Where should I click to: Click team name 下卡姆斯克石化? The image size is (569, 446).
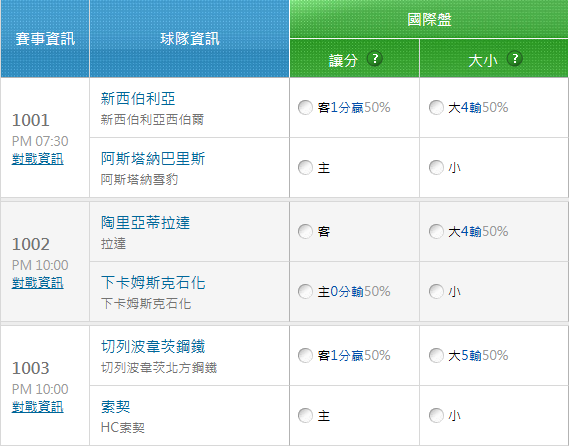pos(153,283)
